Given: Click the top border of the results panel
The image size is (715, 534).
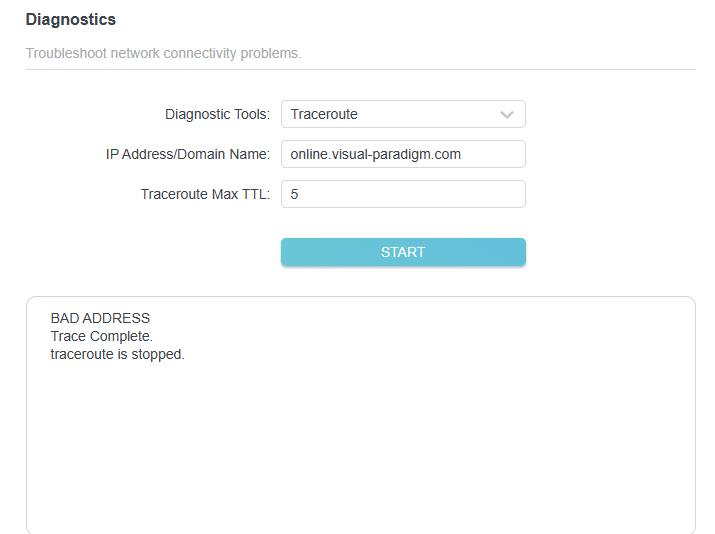Looking at the screenshot, I should (x=360, y=296).
